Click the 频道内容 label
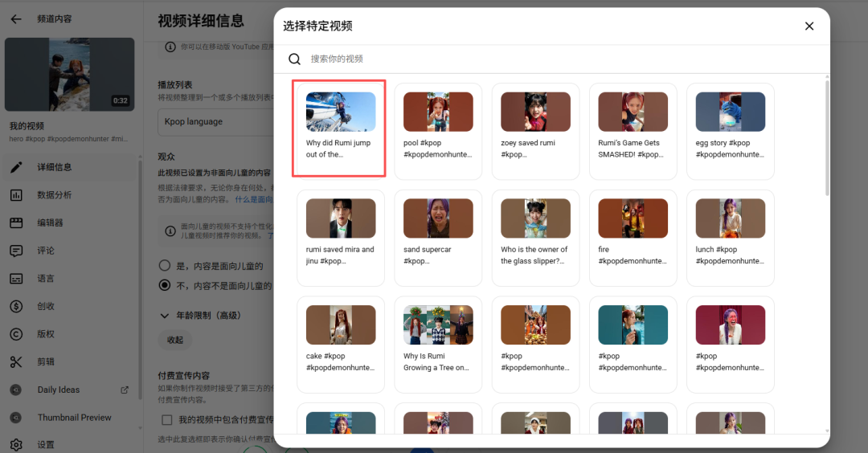 55,18
